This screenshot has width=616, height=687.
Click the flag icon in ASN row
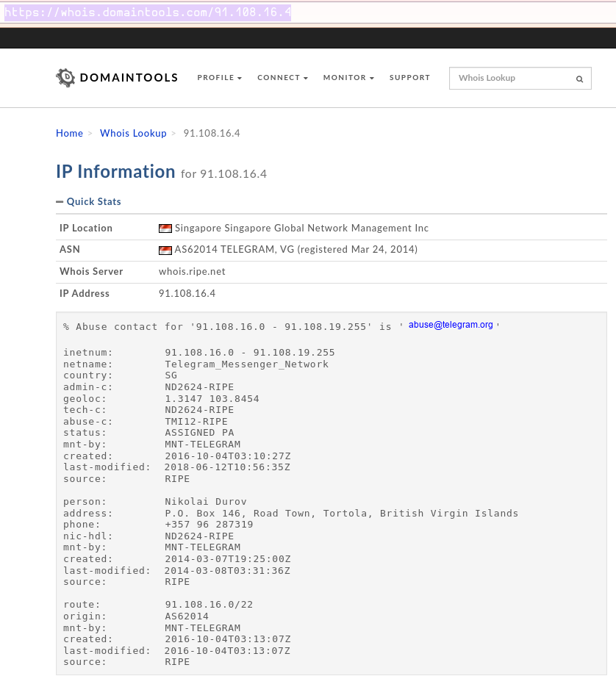(165, 250)
